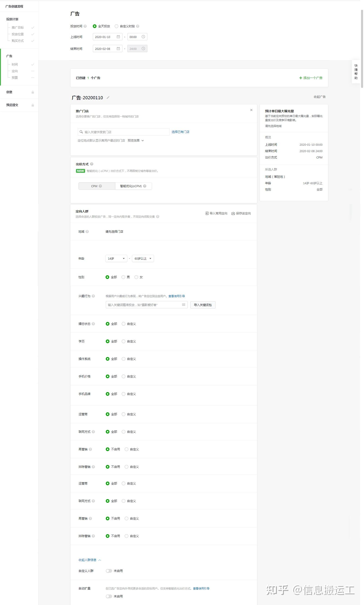Click the 导入关键词包 button
The width and height of the screenshot is (364, 605).
point(203,305)
